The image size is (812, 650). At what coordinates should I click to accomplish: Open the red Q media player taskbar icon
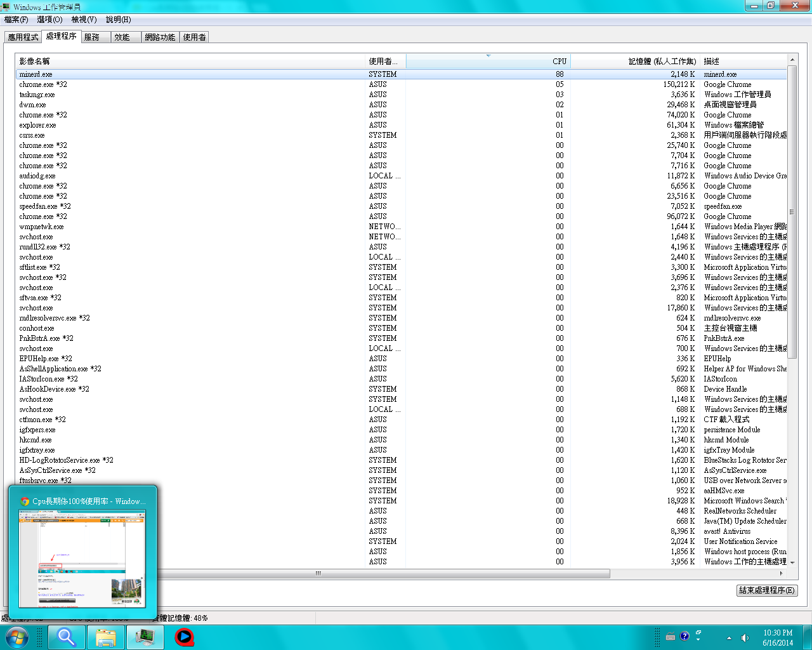coord(185,637)
